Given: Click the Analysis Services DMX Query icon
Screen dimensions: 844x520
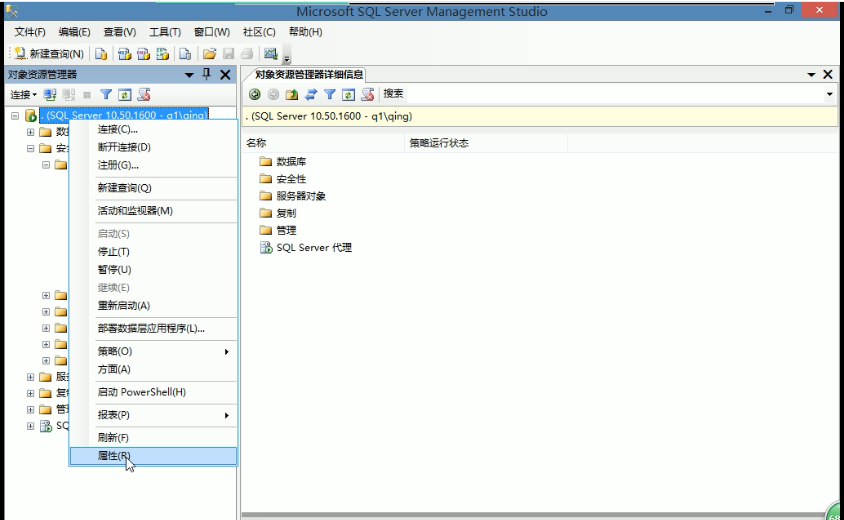Looking at the screenshot, I should pyautogui.click(x=143, y=53).
